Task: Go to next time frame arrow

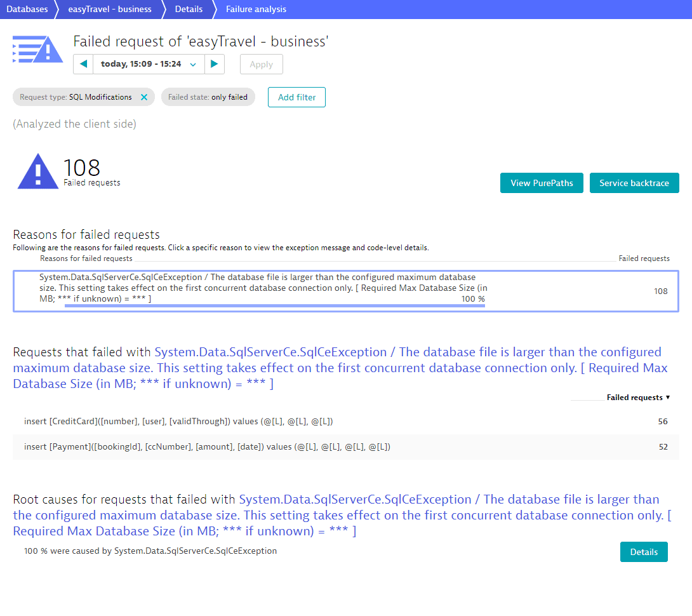Action: (215, 64)
